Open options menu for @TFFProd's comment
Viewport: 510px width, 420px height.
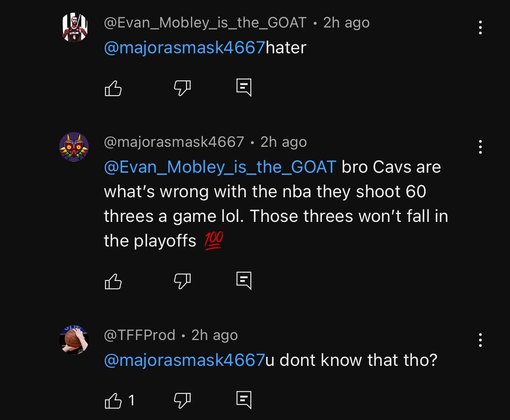point(480,340)
